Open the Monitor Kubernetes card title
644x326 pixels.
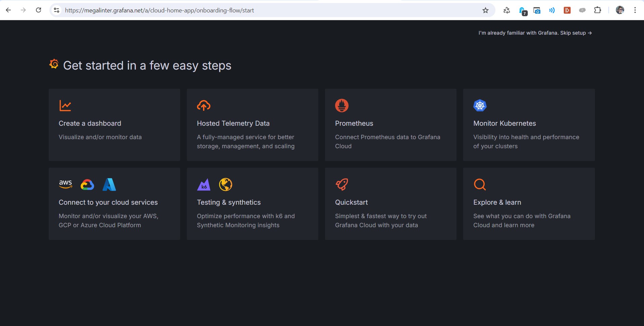click(x=505, y=123)
